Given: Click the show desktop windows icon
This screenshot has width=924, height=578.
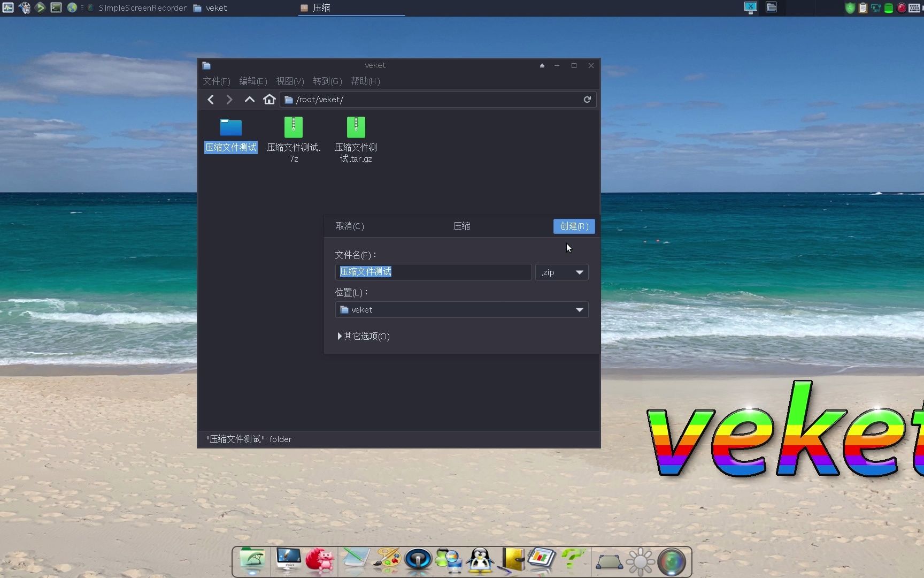Looking at the screenshot, I should click(771, 7).
